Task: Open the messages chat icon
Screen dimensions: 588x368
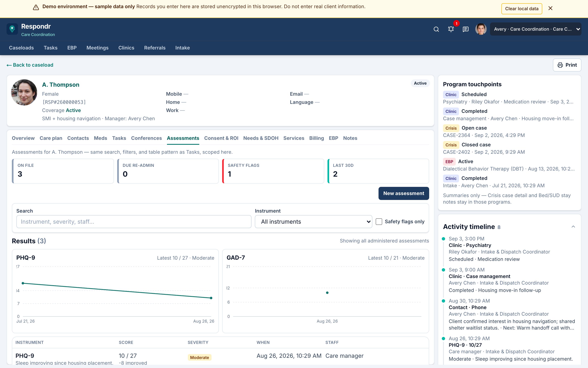Action: [x=465, y=29]
